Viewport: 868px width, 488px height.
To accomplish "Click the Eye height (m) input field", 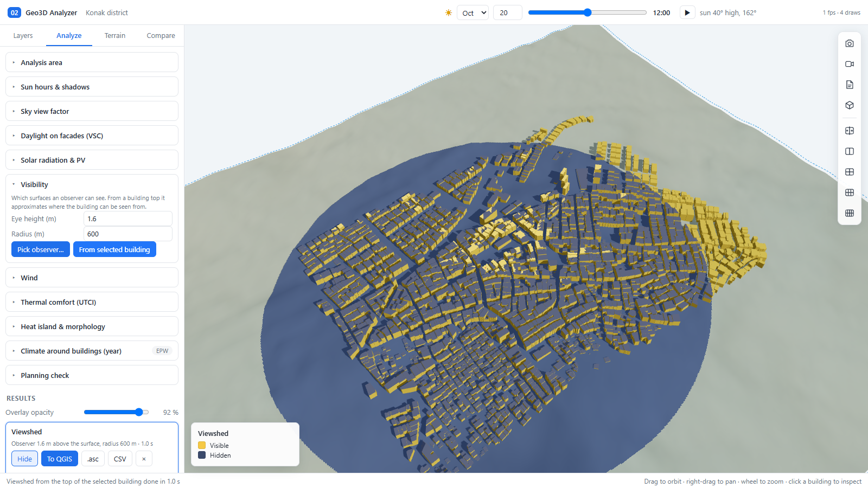I will coord(128,219).
